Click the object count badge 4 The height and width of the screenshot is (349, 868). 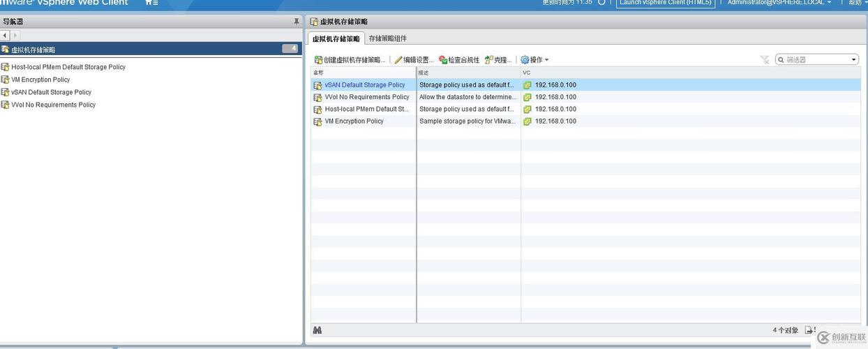coord(290,49)
